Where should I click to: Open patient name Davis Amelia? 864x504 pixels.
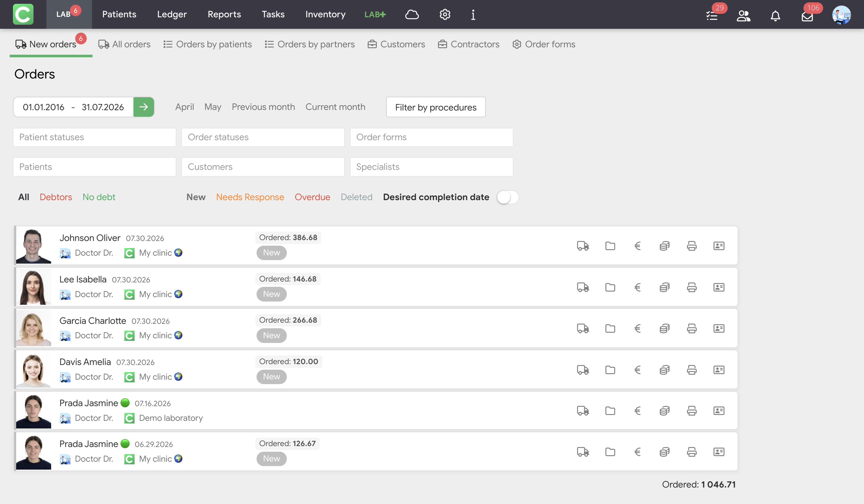(85, 362)
